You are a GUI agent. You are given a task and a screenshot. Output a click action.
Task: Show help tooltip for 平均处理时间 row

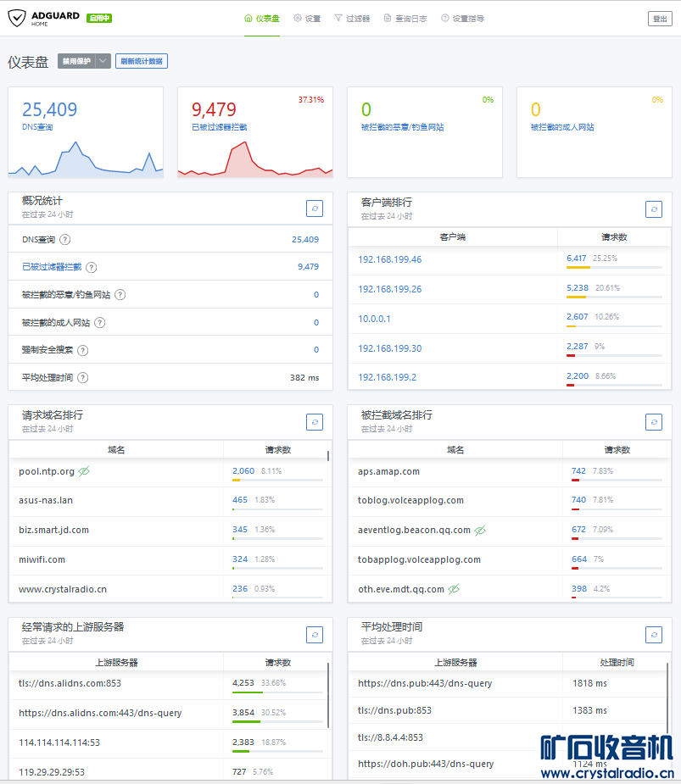tap(83, 377)
